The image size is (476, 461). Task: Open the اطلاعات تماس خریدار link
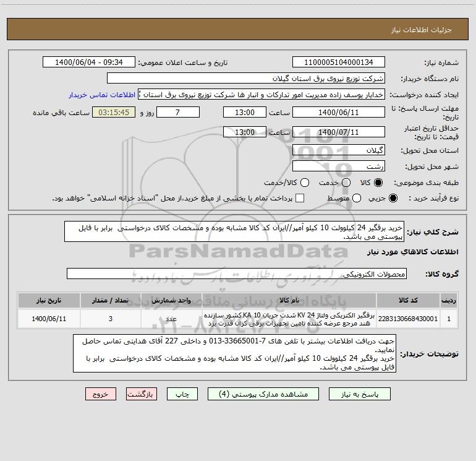[102, 95]
